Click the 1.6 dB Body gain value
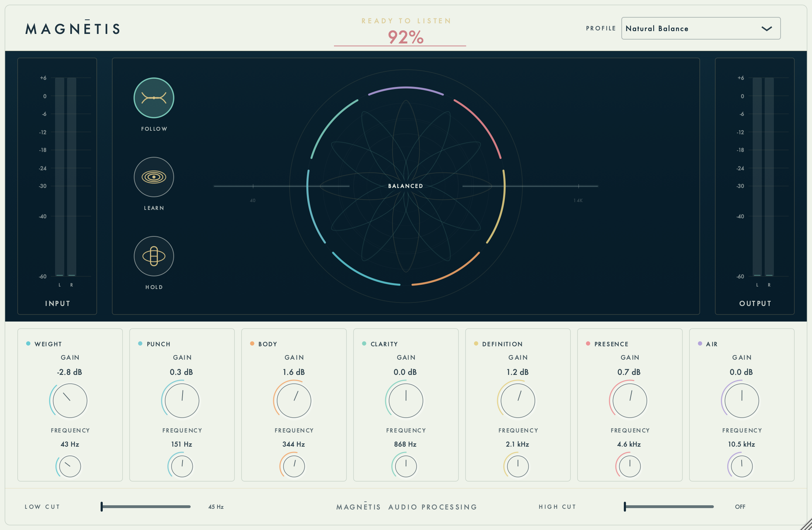The height and width of the screenshot is (530, 812). (x=294, y=372)
